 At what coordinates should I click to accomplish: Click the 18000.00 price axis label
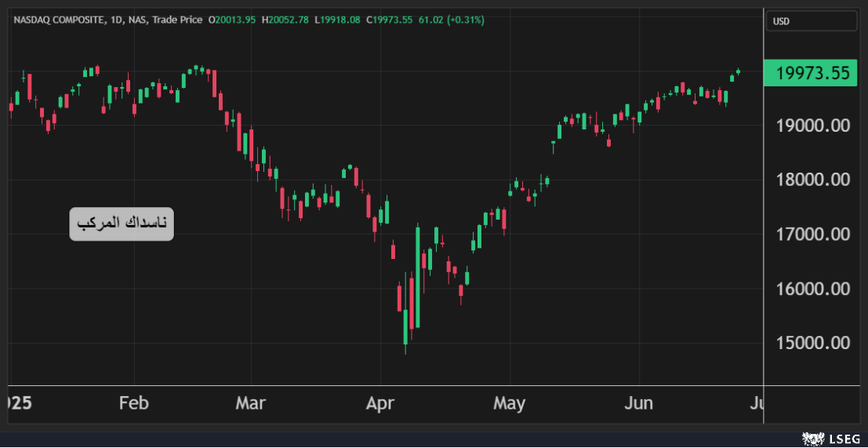[x=812, y=180]
